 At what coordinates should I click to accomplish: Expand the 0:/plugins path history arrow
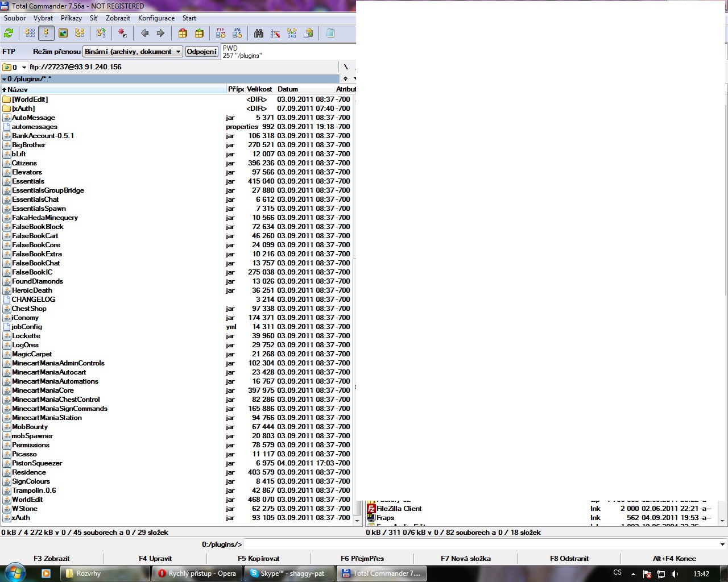tap(4, 79)
